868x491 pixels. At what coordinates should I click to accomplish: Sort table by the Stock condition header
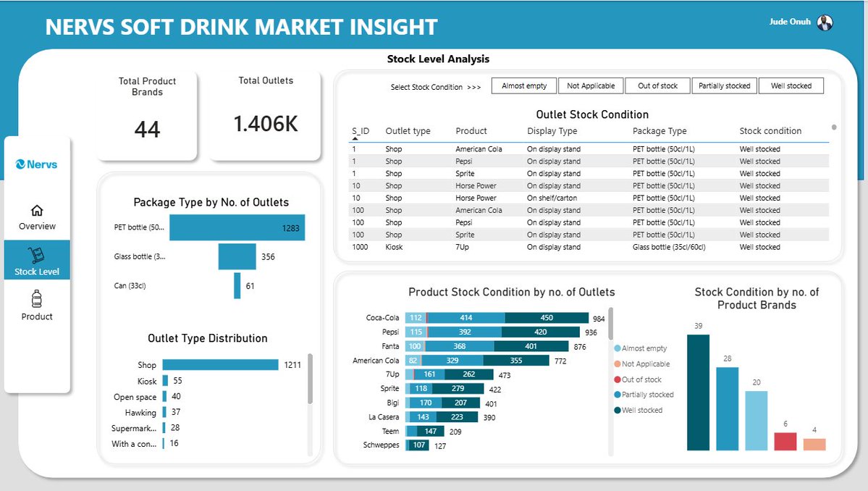(x=770, y=130)
